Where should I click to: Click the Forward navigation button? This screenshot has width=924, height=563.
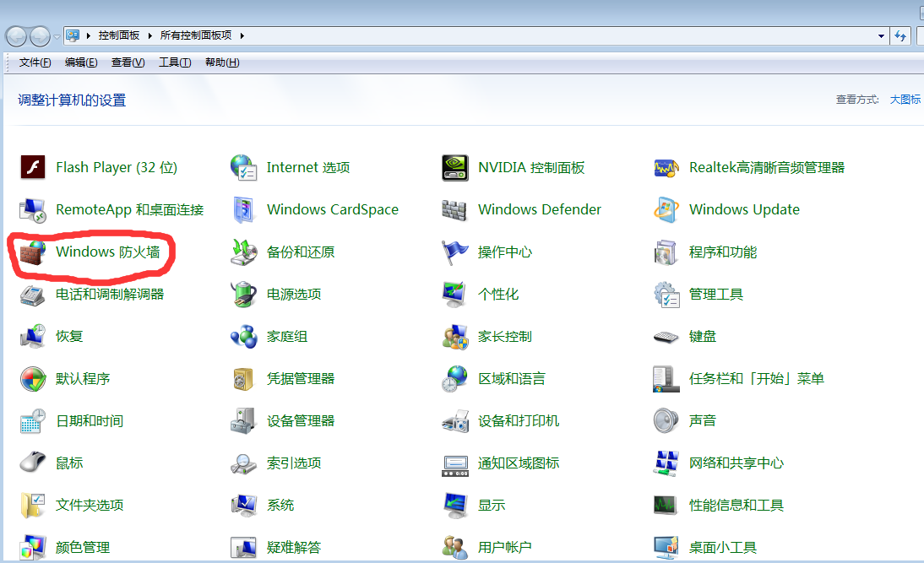[x=40, y=36]
